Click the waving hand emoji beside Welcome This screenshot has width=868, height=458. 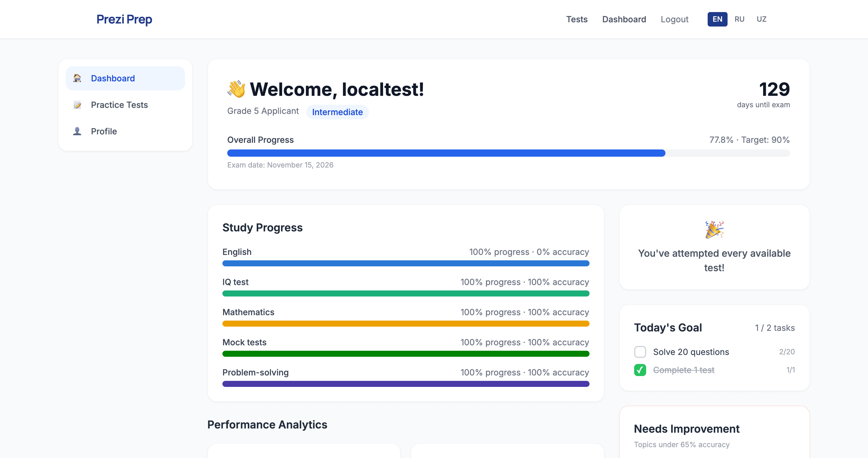(x=236, y=89)
